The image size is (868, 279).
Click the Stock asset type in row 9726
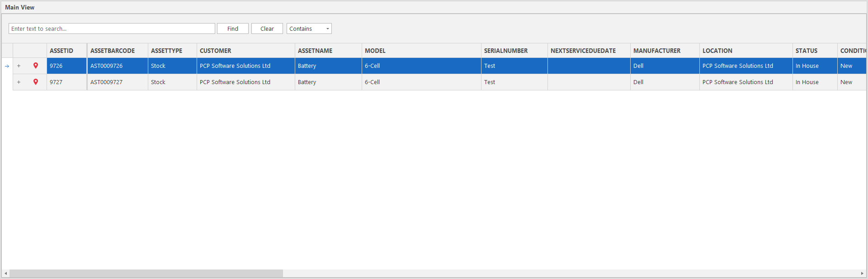click(x=172, y=66)
